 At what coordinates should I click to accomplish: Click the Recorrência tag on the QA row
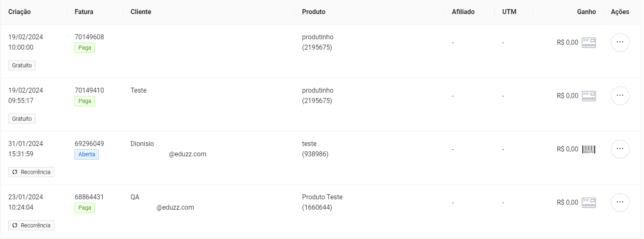[31, 225]
